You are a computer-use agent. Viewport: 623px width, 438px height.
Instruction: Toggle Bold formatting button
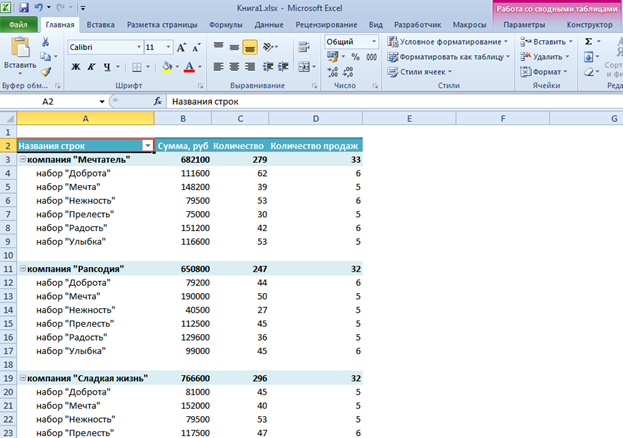point(75,66)
